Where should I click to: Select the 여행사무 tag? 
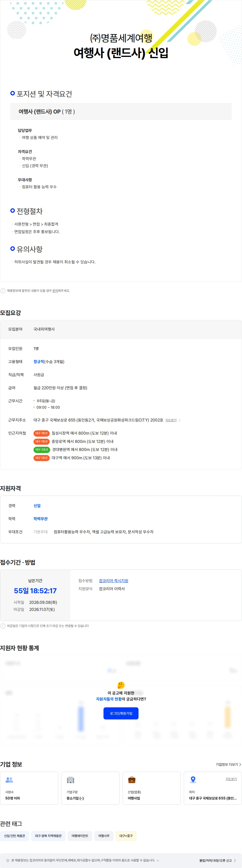[104, 836]
